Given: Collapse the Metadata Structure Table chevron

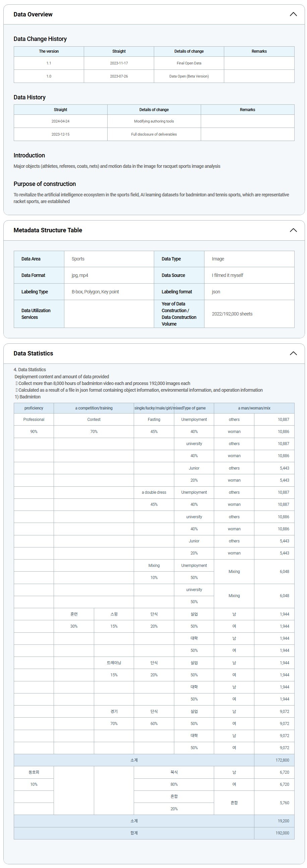Looking at the screenshot, I should (x=293, y=230).
